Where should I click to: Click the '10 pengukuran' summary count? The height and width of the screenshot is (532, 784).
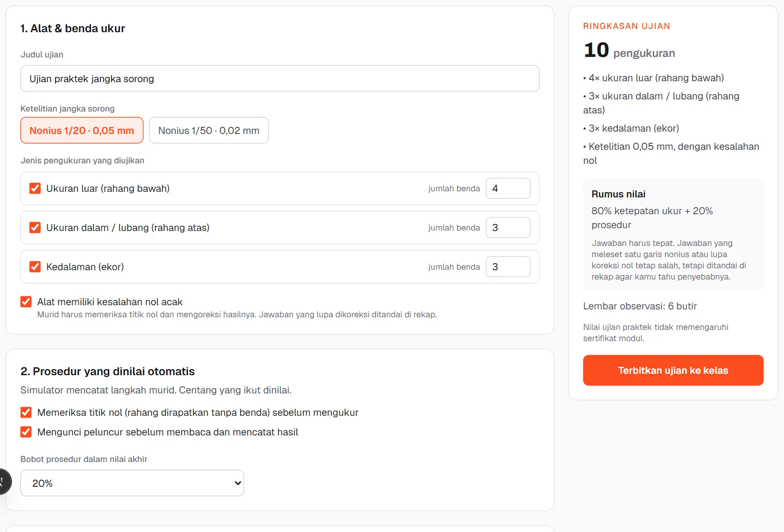coord(629,50)
